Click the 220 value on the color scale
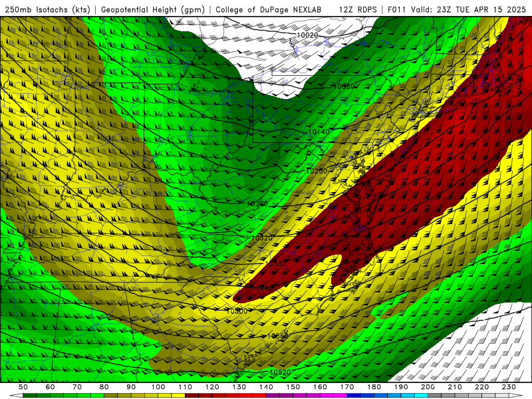532x399 pixels. [482, 387]
